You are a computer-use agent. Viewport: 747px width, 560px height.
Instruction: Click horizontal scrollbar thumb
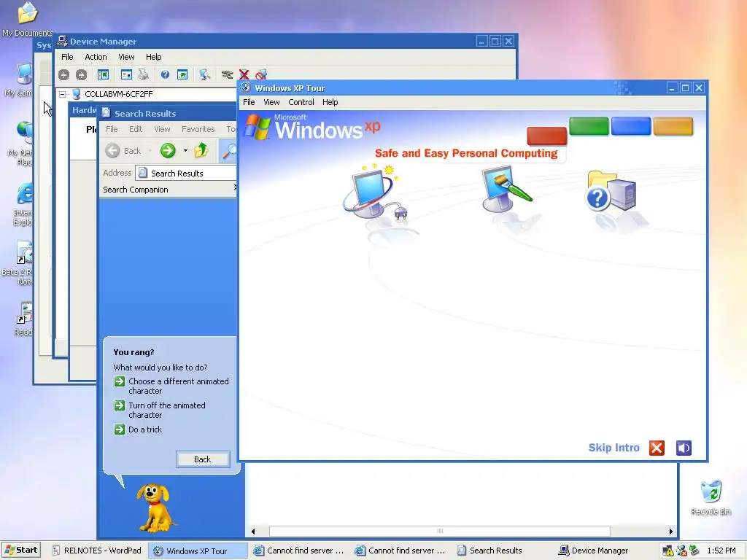coord(440,531)
